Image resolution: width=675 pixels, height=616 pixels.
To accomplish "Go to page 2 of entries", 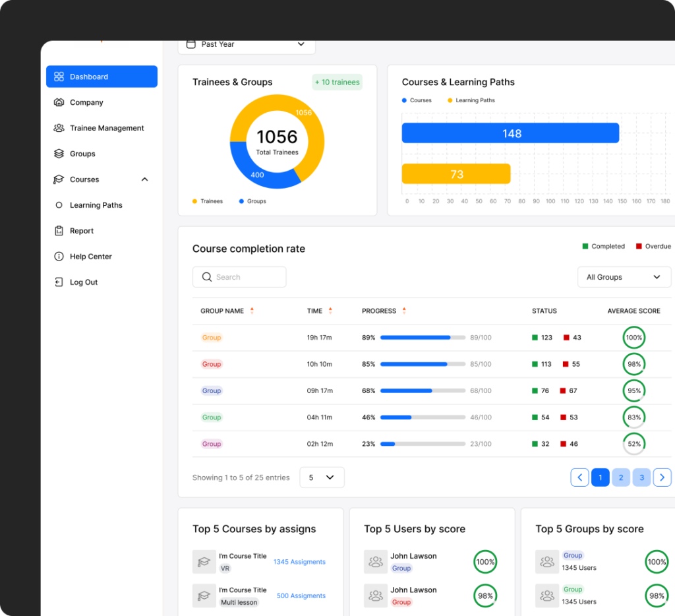I will click(621, 477).
